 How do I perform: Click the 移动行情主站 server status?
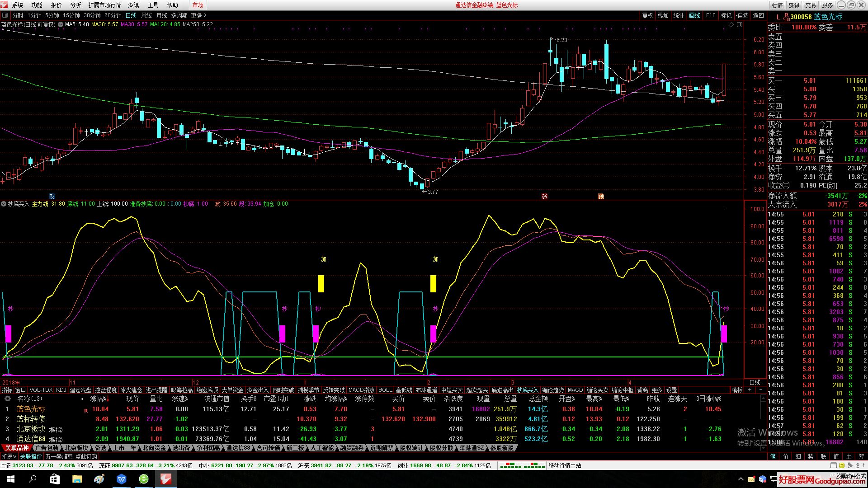(x=565, y=465)
